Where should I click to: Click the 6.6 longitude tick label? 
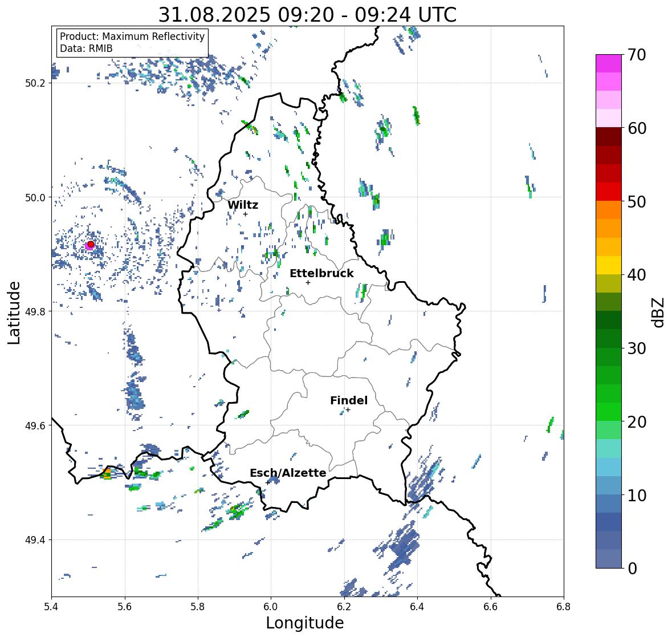click(x=491, y=607)
